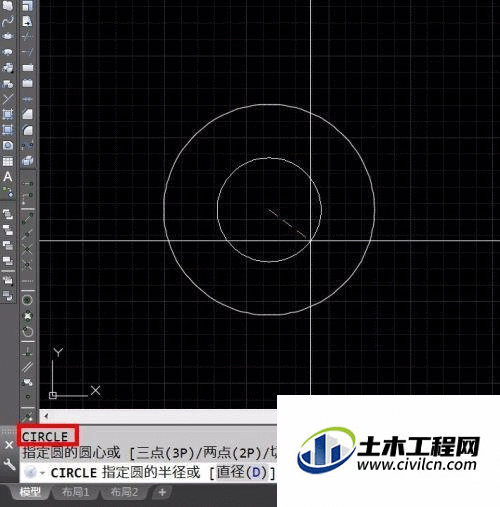Choose the Insert object snap
Viewport: 500px width, 507px height.
(27, 382)
